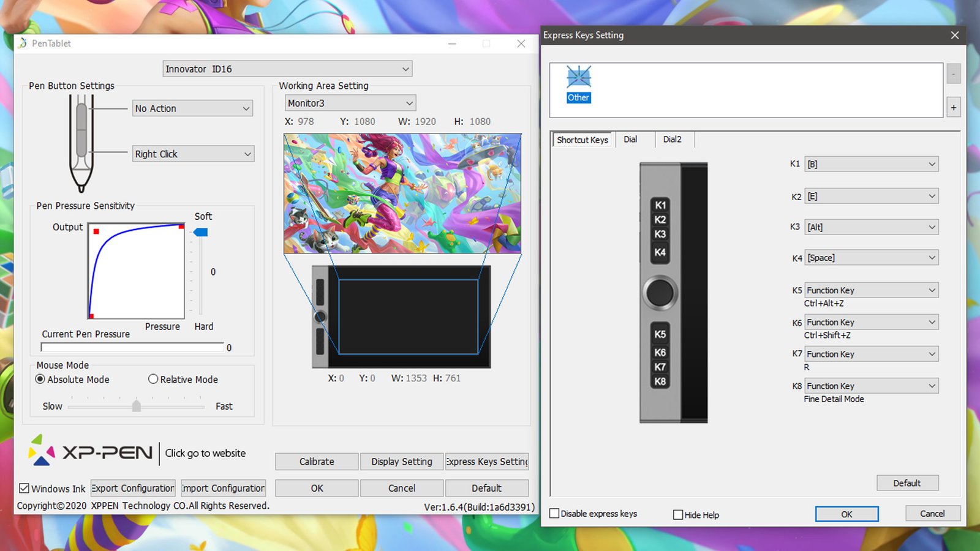980x551 pixels.
Task: Open the Right Click pen button dropdown
Action: pos(193,154)
